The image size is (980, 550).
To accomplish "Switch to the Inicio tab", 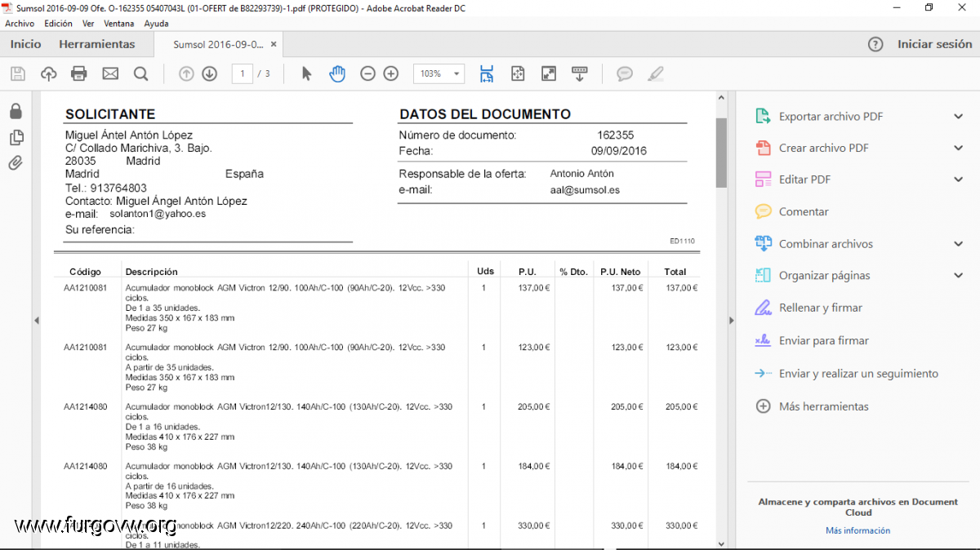I will pos(25,45).
